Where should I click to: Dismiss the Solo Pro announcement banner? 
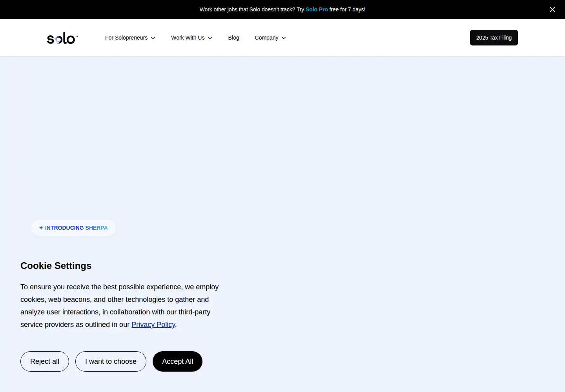coord(552,9)
